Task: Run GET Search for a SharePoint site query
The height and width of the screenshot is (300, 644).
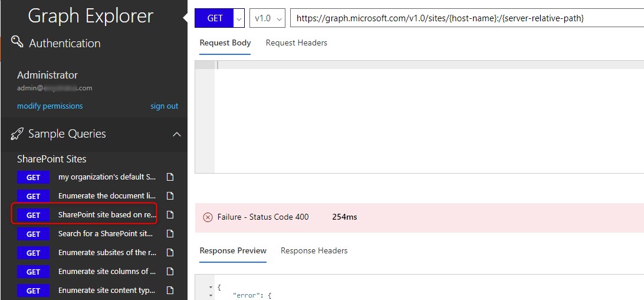Action: [33, 234]
